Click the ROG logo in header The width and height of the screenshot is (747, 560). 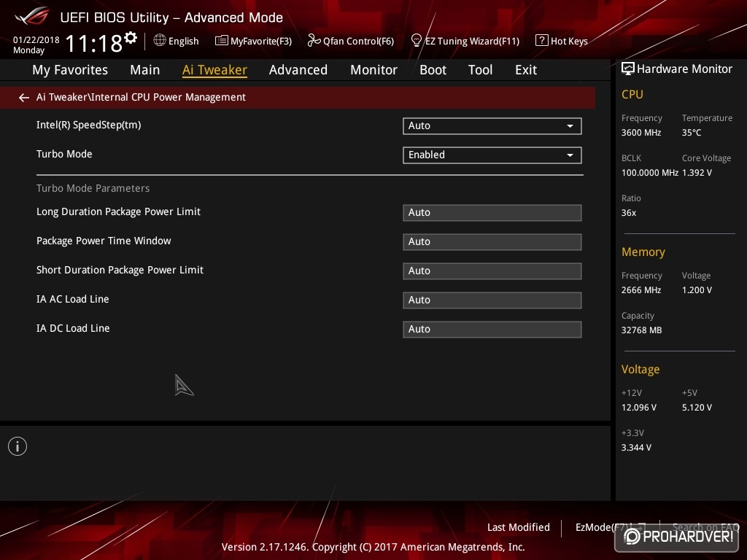point(32,17)
